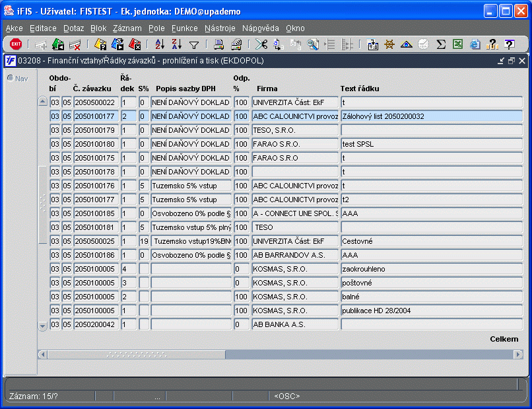Screen dimensions: 532x409
Task: Open the Dotaz menu
Action: [x=74, y=28]
